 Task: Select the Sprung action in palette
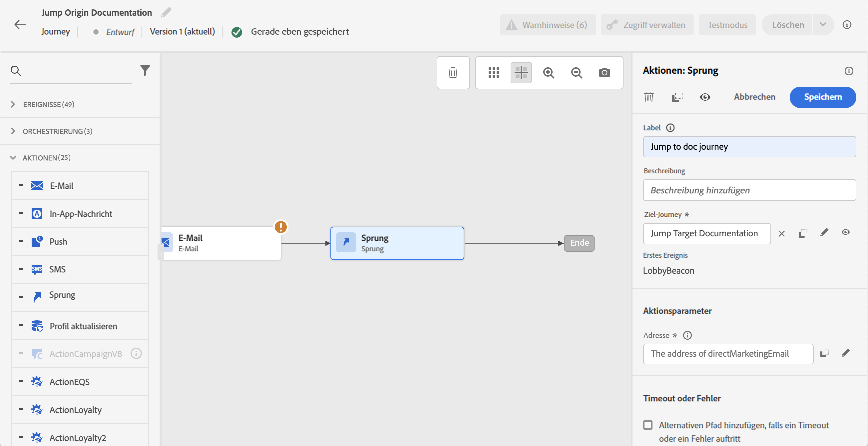pos(62,296)
